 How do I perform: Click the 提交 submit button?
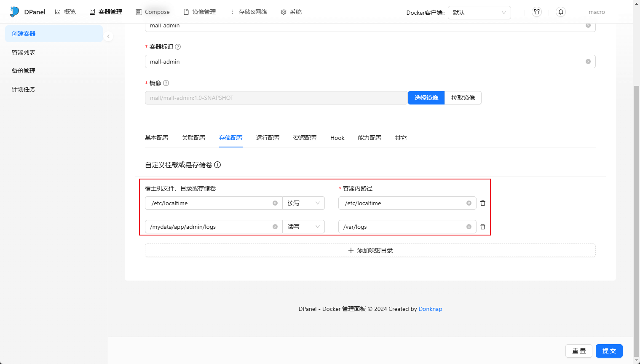609,351
